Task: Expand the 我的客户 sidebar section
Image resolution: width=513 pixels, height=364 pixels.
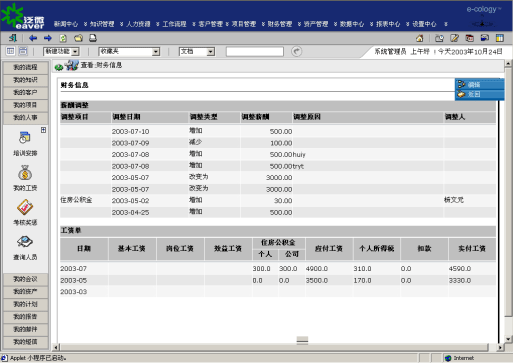Action: 25,92
